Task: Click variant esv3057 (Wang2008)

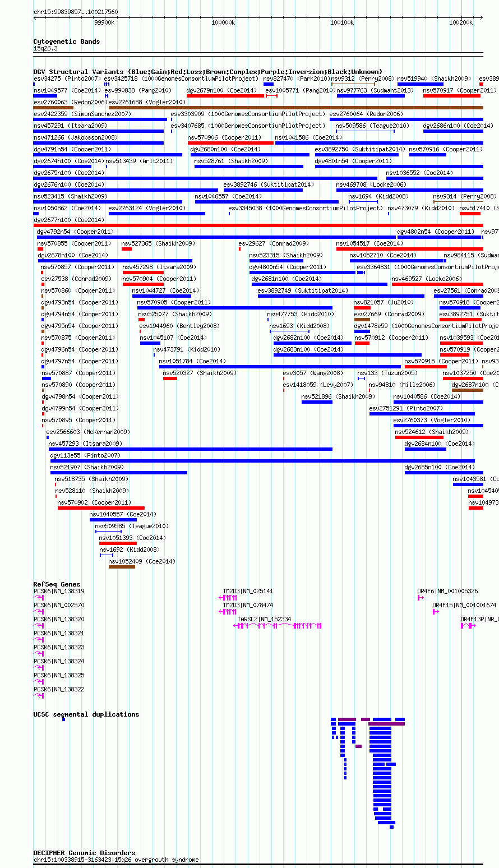Action: click(313, 373)
